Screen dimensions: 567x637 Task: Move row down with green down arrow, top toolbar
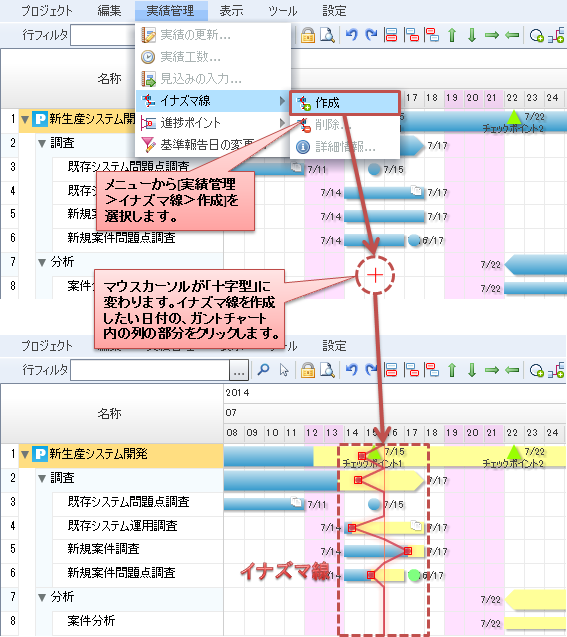[472, 35]
